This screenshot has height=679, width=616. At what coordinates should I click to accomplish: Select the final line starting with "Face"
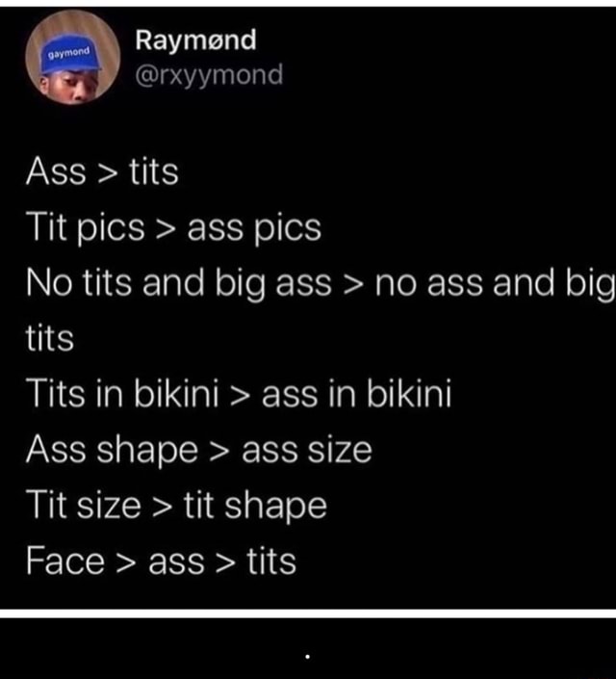click(161, 561)
